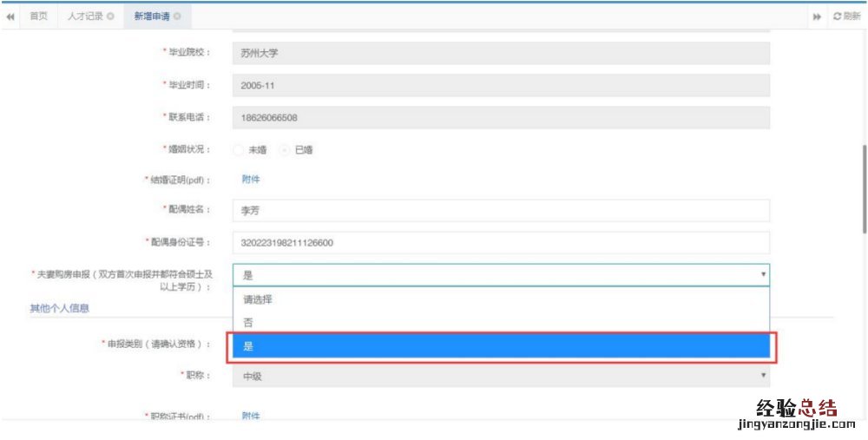The width and height of the screenshot is (868, 440).
Task: Click the 婚姻状况 label
Action: [x=187, y=149]
